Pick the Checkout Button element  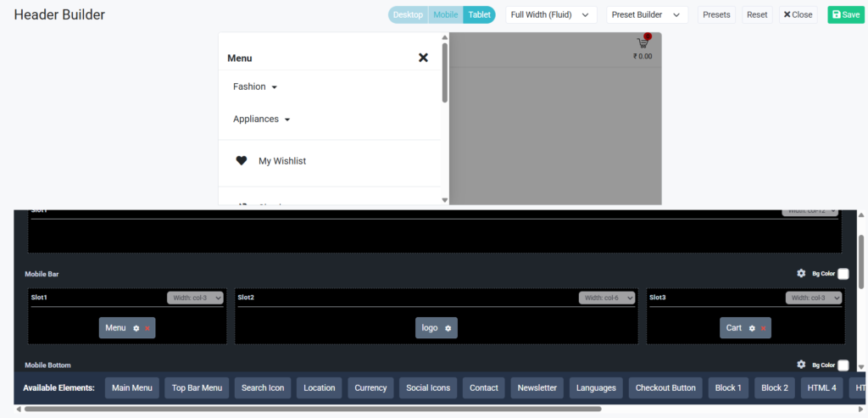[666, 387]
